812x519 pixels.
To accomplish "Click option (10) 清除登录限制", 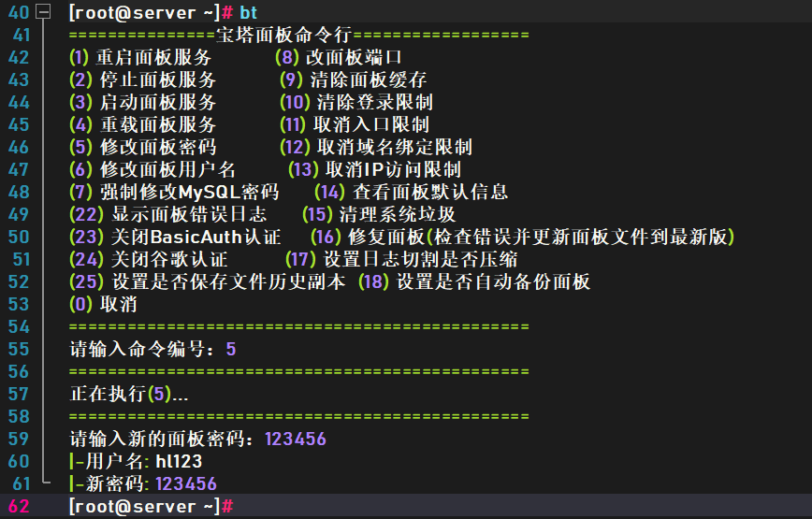I will pos(356,102).
